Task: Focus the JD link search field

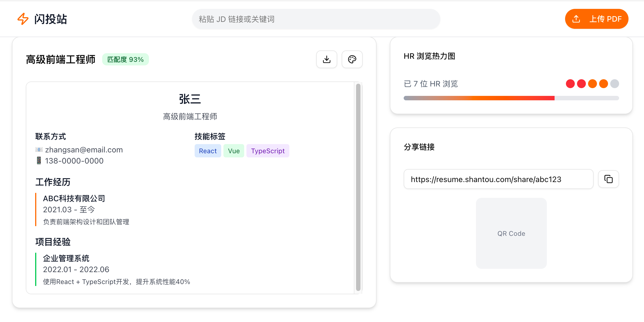Action: coord(316,19)
